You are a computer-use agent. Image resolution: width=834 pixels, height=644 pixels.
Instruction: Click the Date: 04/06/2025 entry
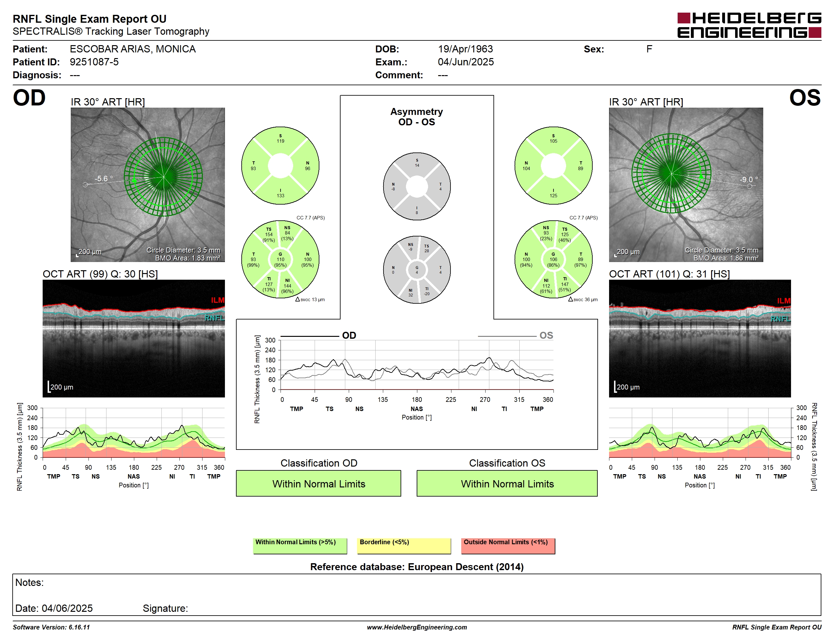click(x=54, y=608)
